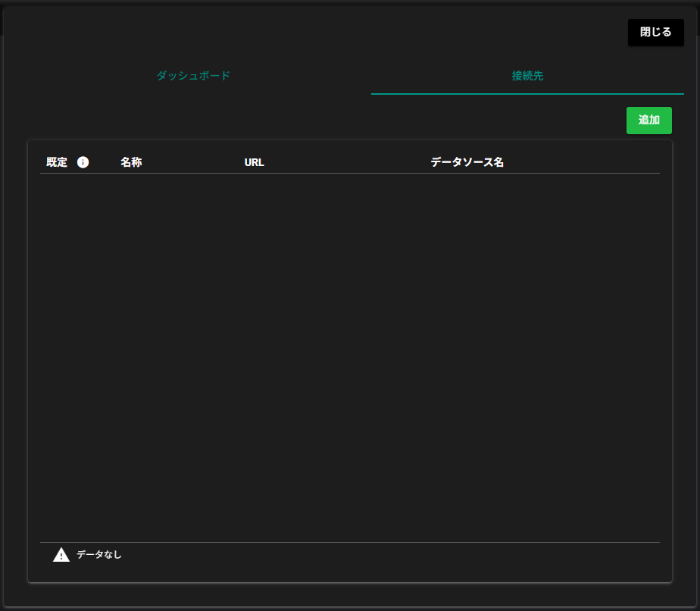Click the info icon beside 既定

[x=83, y=162]
